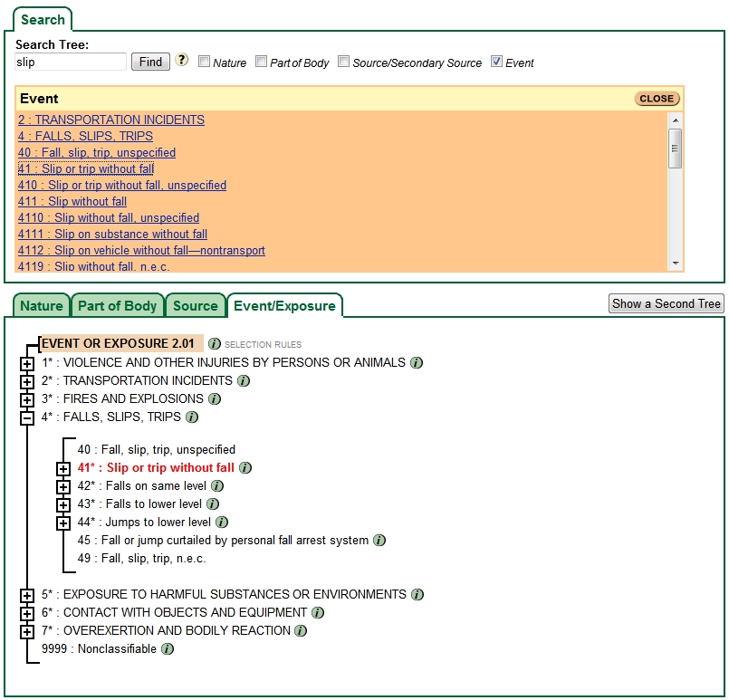Uncheck the Event checkbox

coord(496,62)
